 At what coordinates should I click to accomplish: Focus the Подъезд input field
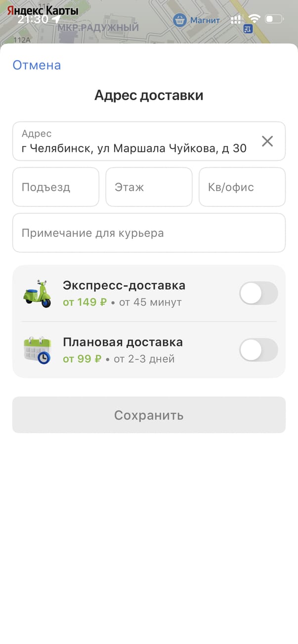56,187
